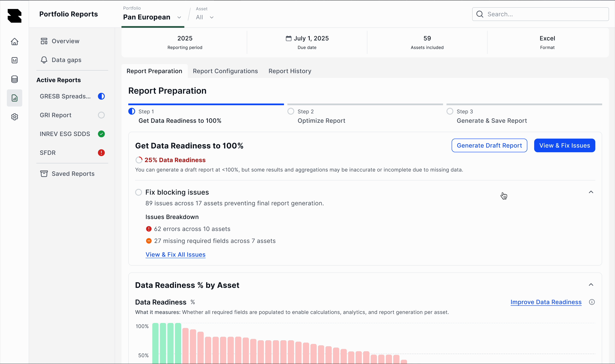
Task: Click the Saved Reports archive icon
Action: tap(44, 174)
